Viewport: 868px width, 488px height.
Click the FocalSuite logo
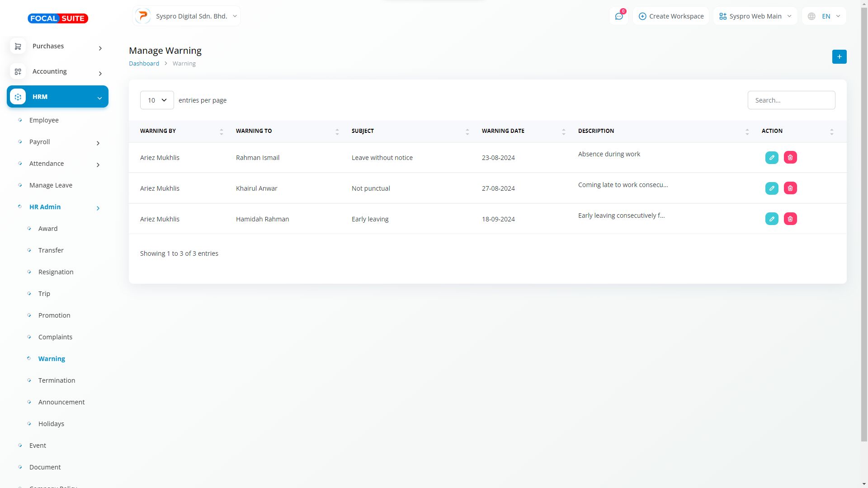[58, 19]
